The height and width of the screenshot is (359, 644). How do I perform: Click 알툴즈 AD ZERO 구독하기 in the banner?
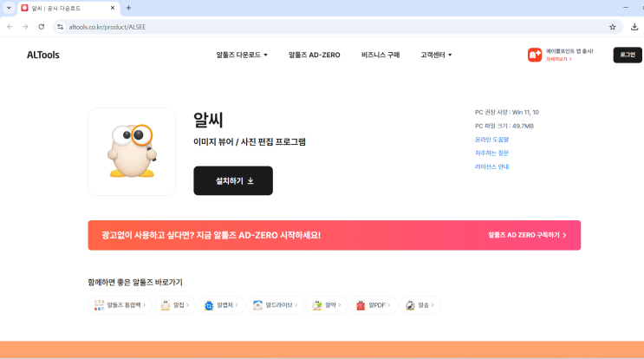527,235
